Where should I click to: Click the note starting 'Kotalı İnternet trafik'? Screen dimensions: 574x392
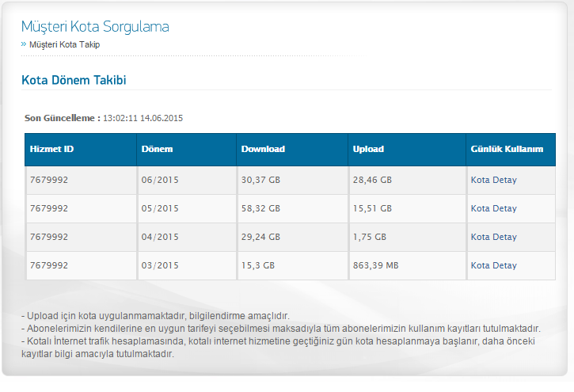(x=278, y=348)
